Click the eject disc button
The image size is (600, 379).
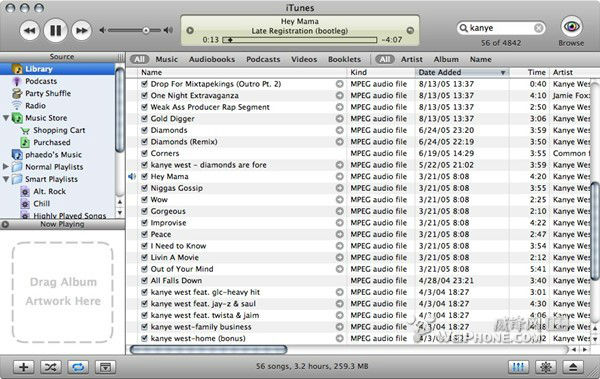[x=573, y=367]
